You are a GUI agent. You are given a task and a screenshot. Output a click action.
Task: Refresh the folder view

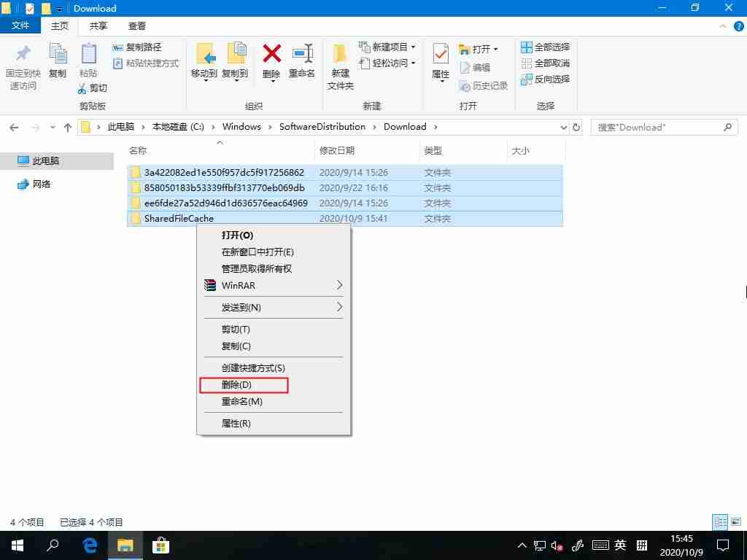point(576,126)
